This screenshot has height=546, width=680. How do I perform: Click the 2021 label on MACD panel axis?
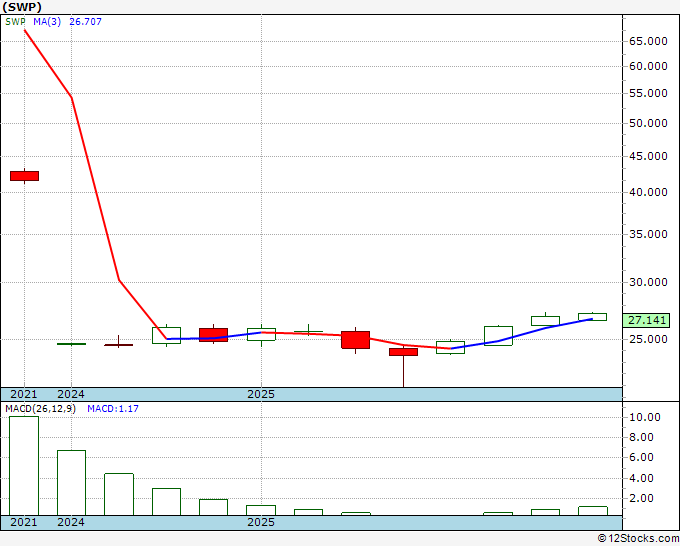24,522
